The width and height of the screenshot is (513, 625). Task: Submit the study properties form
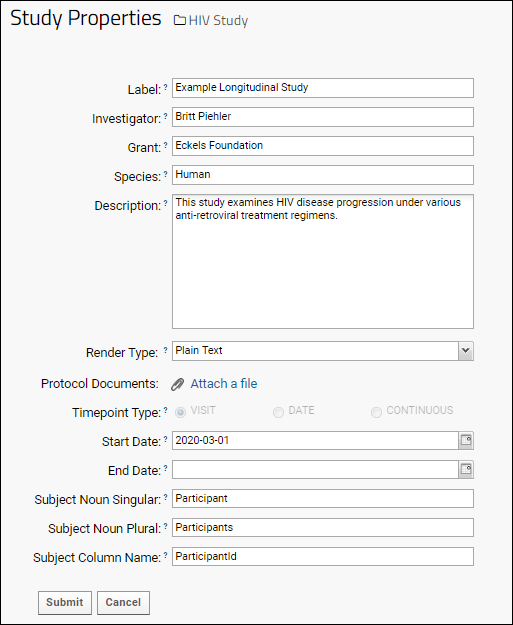[x=65, y=602]
